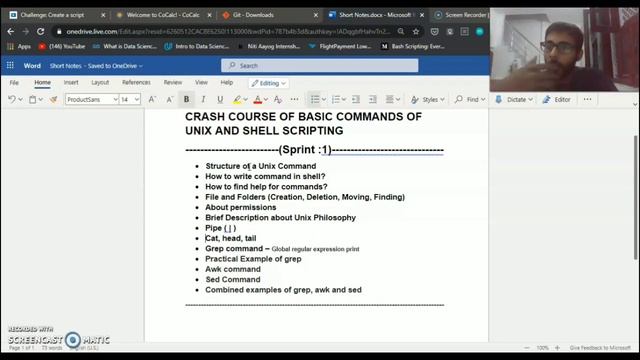Open the Office app launcher grid
This screenshot has height=360, width=640.
click(10, 65)
